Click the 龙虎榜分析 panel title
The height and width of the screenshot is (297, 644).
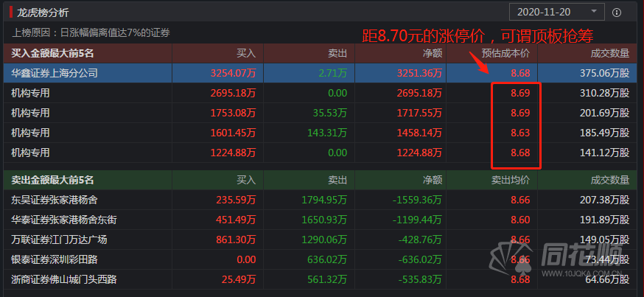click(x=43, y=13)
